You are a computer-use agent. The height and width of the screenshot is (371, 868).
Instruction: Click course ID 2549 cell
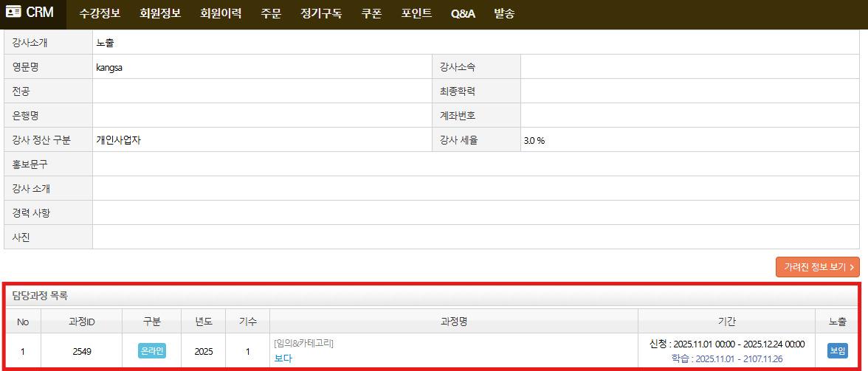pyautogui.click(x=82, y=351)
